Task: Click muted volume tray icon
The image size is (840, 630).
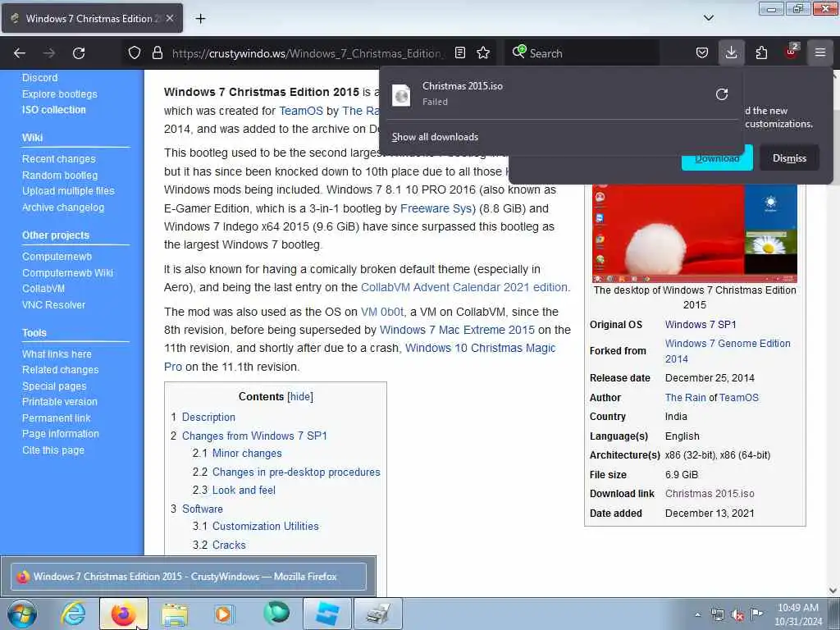Action: point(737,615)
